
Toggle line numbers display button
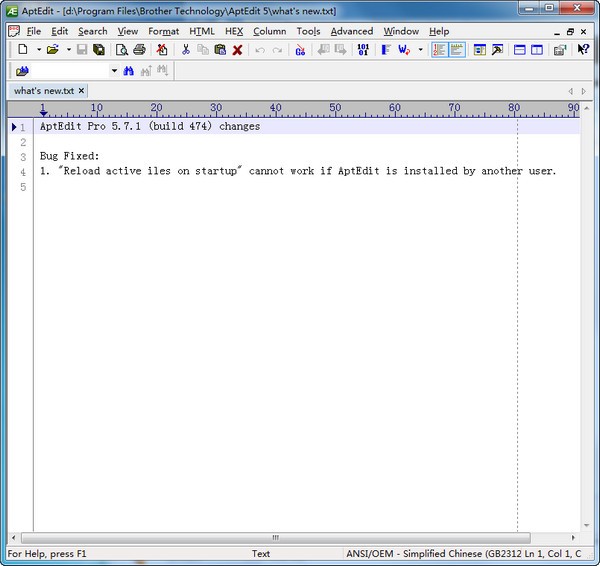coord(440,50)
